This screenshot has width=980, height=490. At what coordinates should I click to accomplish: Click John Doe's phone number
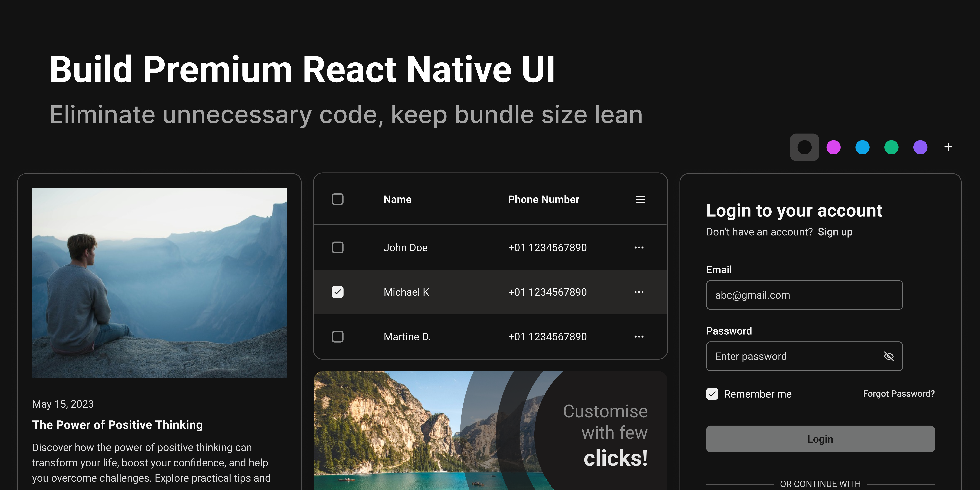[547, 248]
